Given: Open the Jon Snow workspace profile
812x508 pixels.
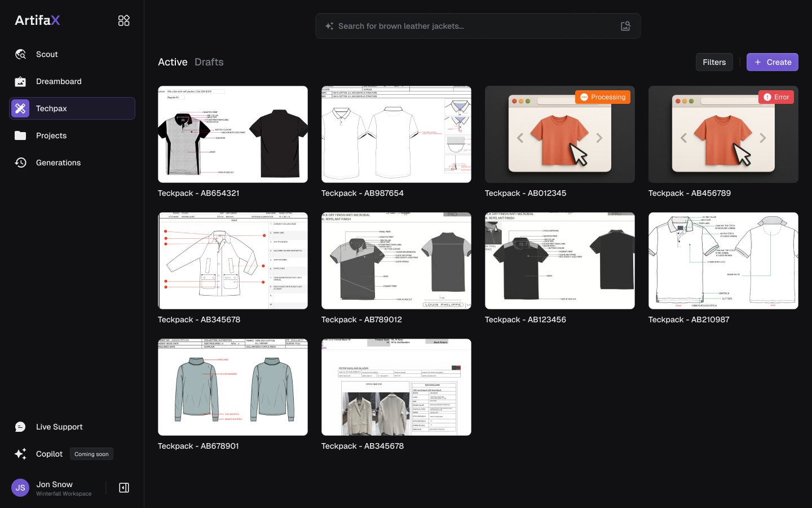Looking at the screenshot, I should [54, 488].
